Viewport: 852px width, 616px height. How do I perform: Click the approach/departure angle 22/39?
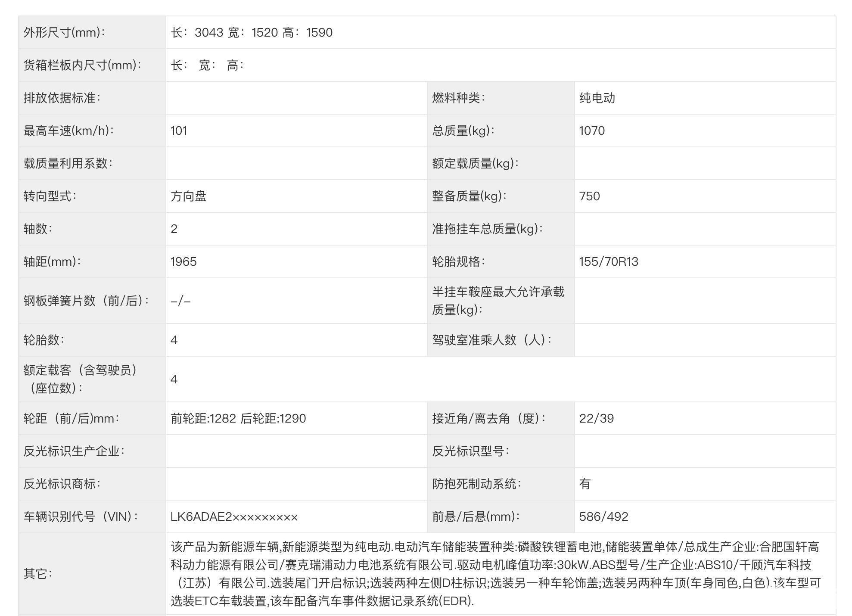(x=596, y=419)
